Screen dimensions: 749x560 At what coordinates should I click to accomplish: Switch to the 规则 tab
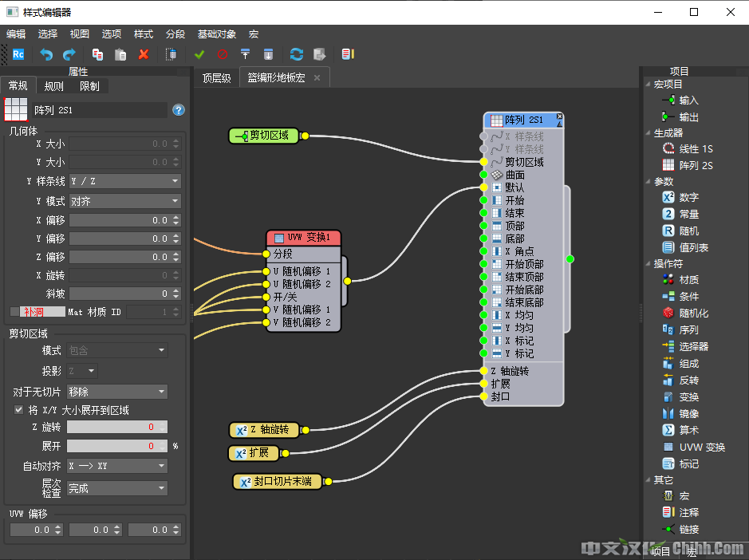coord(54,86)
